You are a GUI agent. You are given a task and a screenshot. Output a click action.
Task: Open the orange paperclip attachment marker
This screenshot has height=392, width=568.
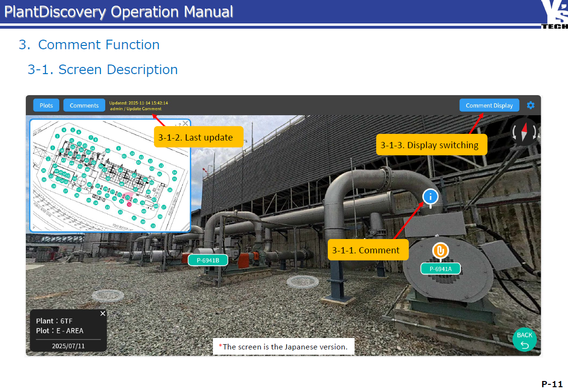[440, 251]
